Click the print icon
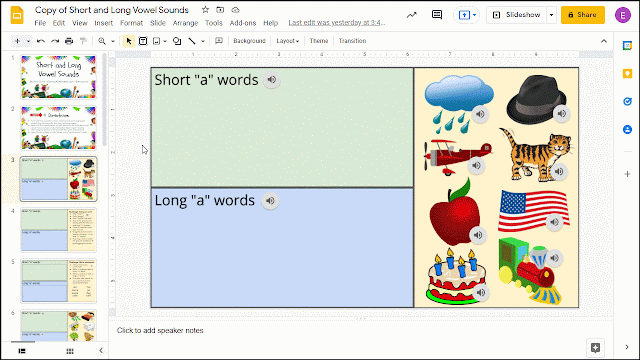Viewport: 640px width, 360px height. tap(69, 41)
